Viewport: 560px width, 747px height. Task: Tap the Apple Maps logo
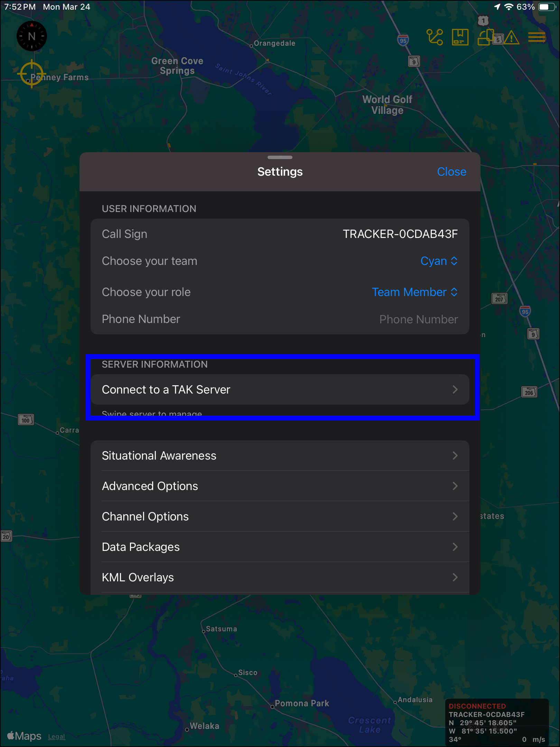(x=24, y=736)
